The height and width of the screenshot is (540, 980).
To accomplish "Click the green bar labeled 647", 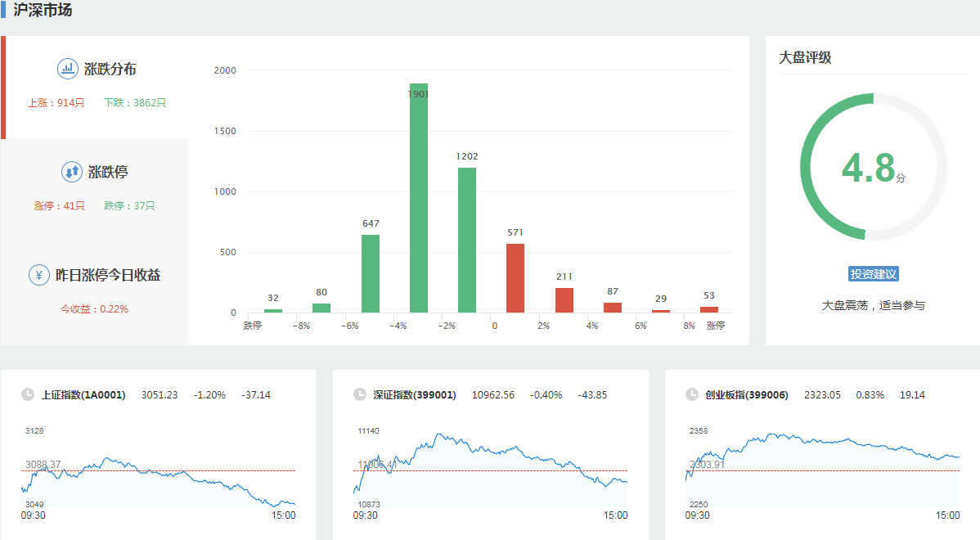I will click(x=371, y=274).
